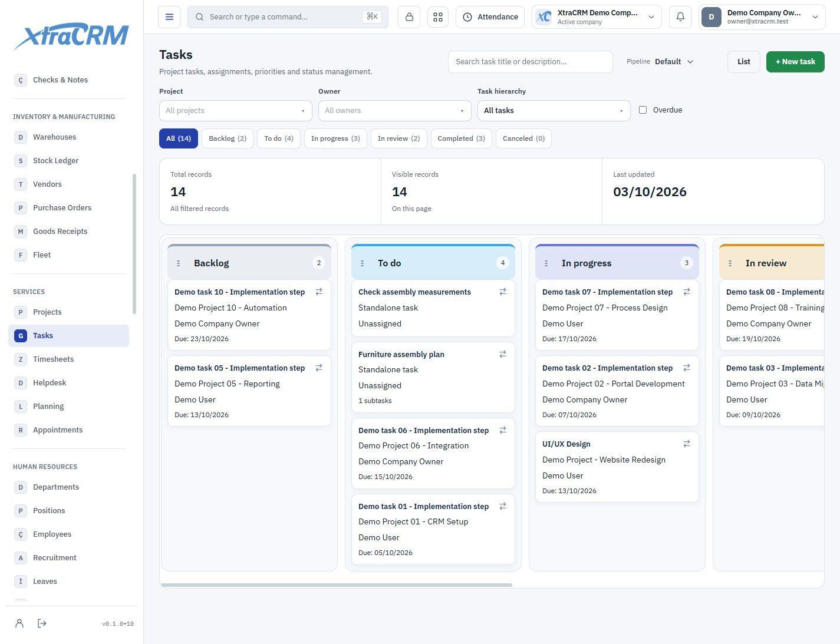Click the move icon on Demo task 10 card
This screenshot has width=840, height=644.
[319, 292]
